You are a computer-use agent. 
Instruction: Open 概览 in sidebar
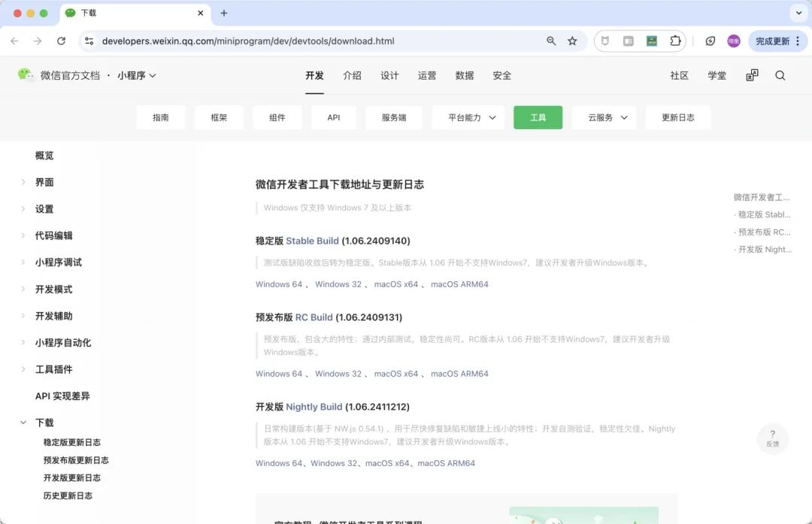tap(44, 156)
